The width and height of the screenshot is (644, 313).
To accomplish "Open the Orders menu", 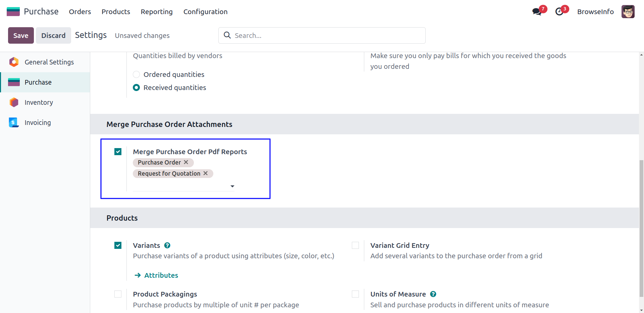I will [80, 12].
